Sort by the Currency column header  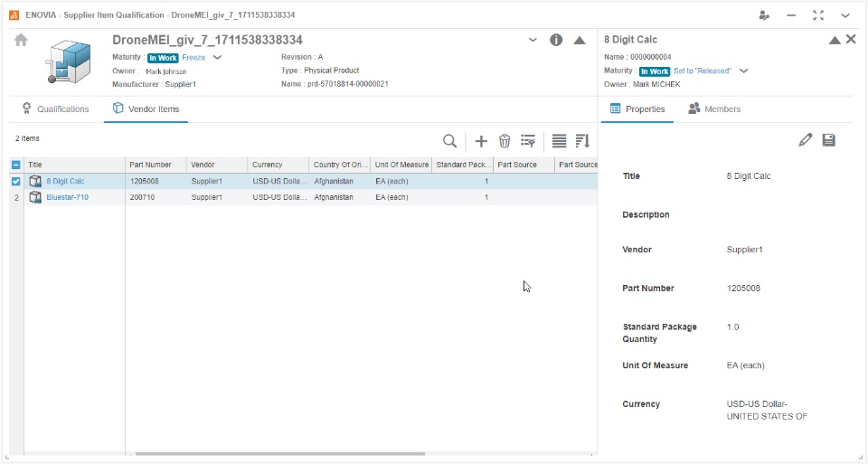278,165
